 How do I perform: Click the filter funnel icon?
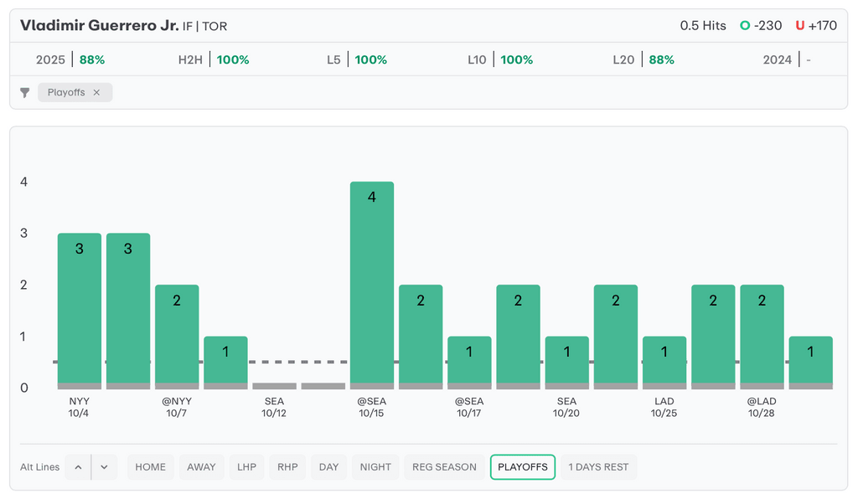[x=25, y=93]
